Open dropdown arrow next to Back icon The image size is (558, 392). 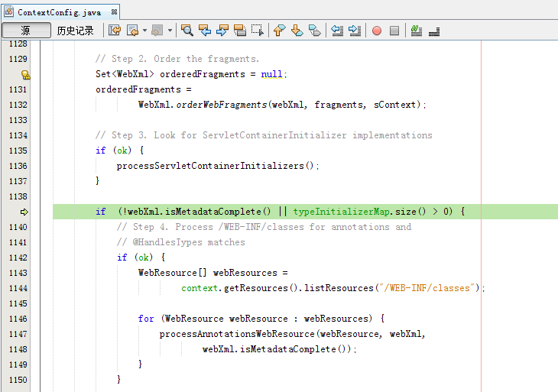[x=144, y=31]
